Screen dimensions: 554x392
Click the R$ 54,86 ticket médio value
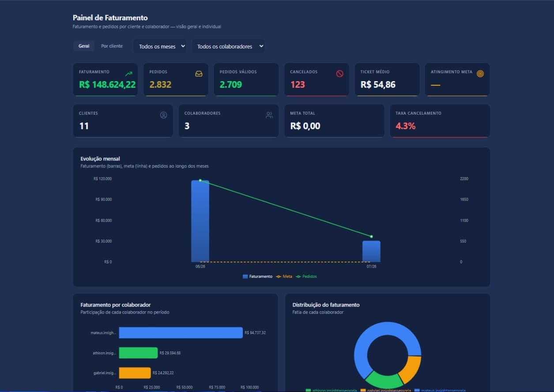click(378, 85)
